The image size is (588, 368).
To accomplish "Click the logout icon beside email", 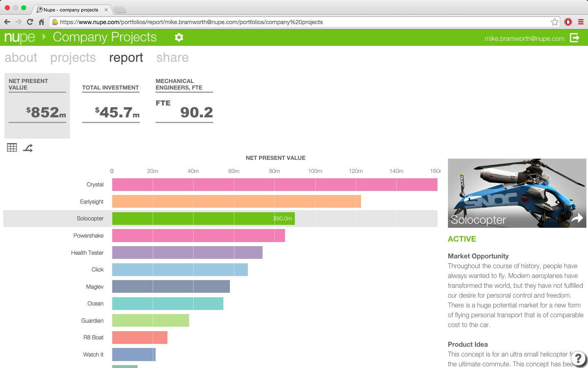I will [575, 38].
